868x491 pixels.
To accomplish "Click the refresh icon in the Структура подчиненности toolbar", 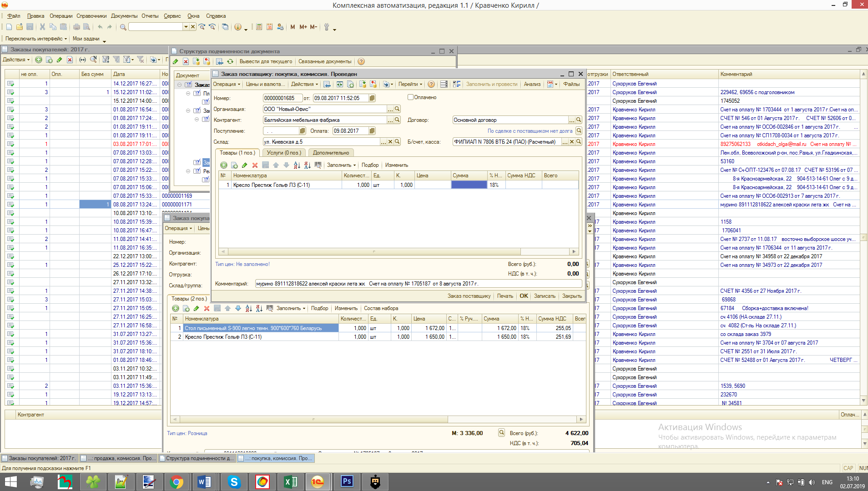I will [x=230, y=62].
